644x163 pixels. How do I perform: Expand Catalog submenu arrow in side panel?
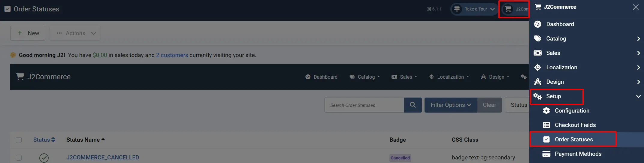pyautogui.click(x=638, y=39)
